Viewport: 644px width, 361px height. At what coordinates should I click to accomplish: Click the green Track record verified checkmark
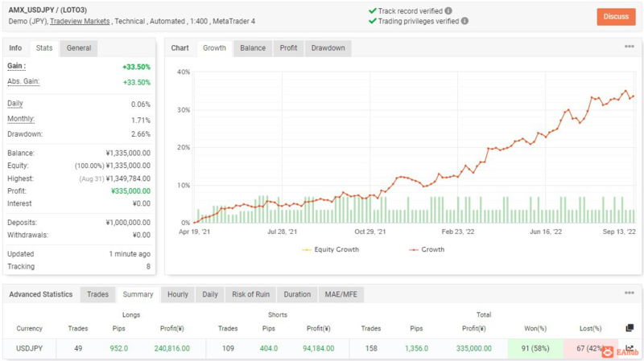click(x=372, y=11)
